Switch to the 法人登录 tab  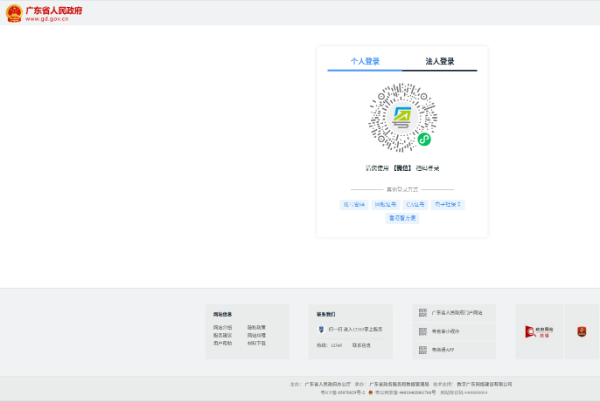439,61
